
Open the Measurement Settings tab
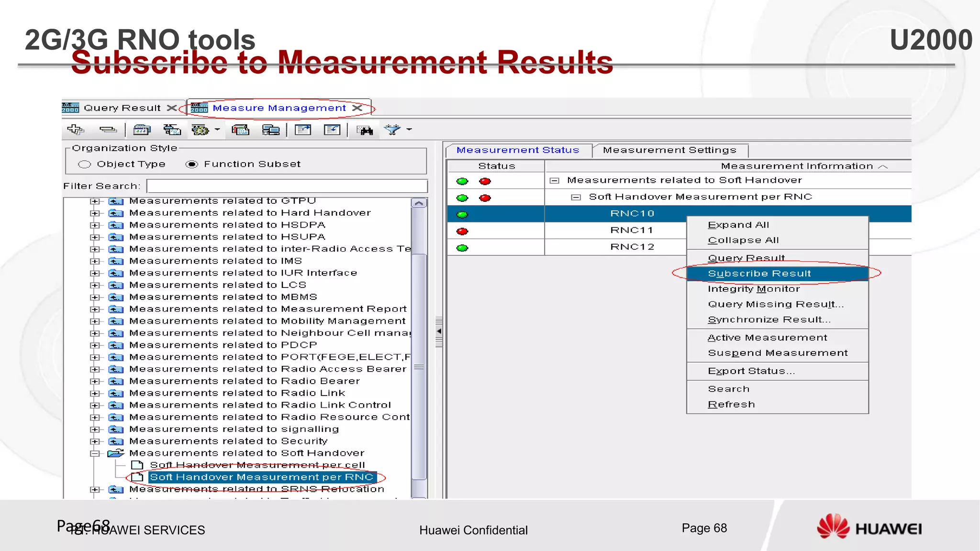point(669,150)
